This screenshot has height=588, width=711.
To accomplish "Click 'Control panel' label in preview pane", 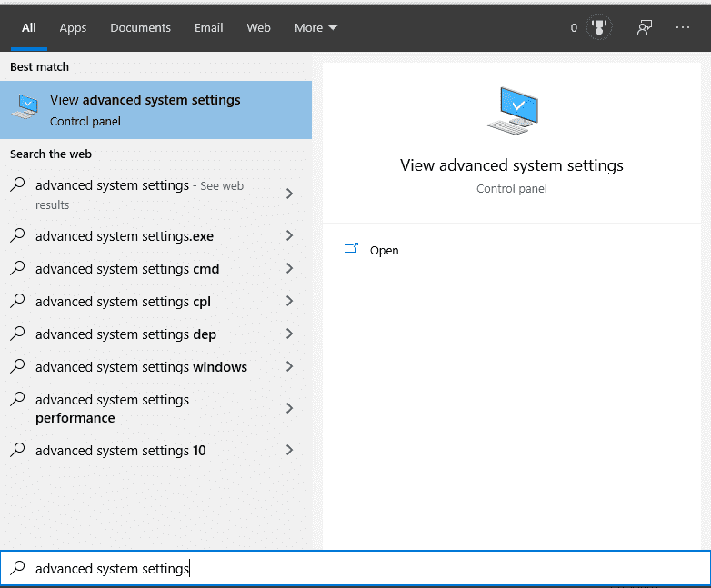I will pos(512,189).
